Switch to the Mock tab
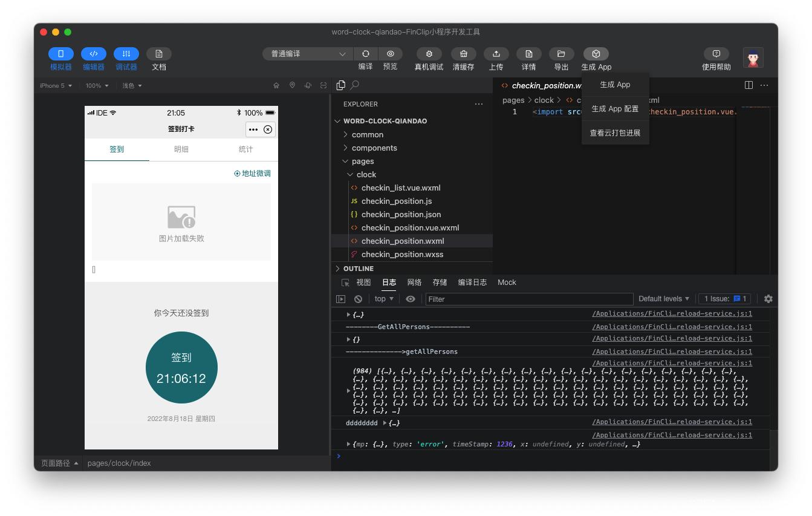Screen dimensions: 812x516 click(x=507, y=282)
